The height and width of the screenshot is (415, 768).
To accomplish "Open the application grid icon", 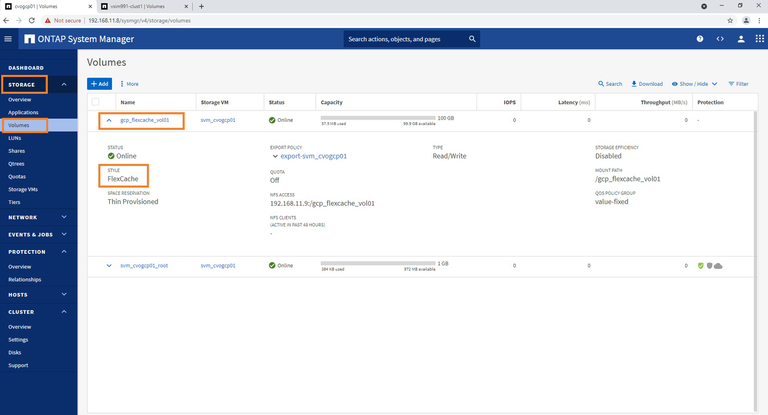I will pos(761,39).
